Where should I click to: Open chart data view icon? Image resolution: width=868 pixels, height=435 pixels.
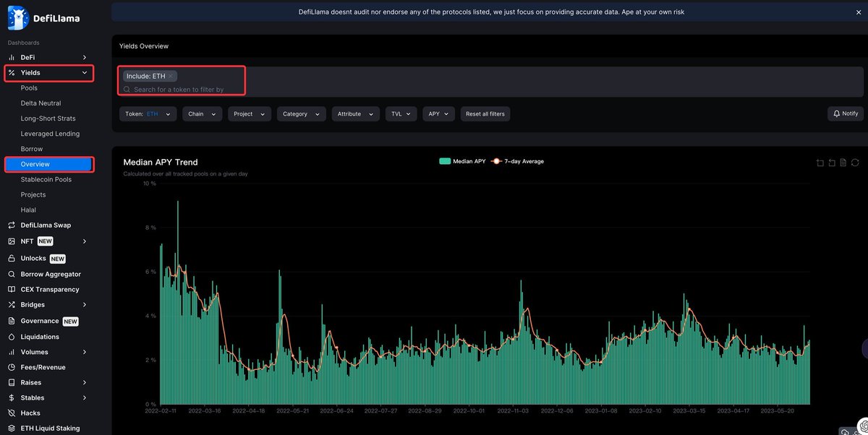tap(843, 163)
